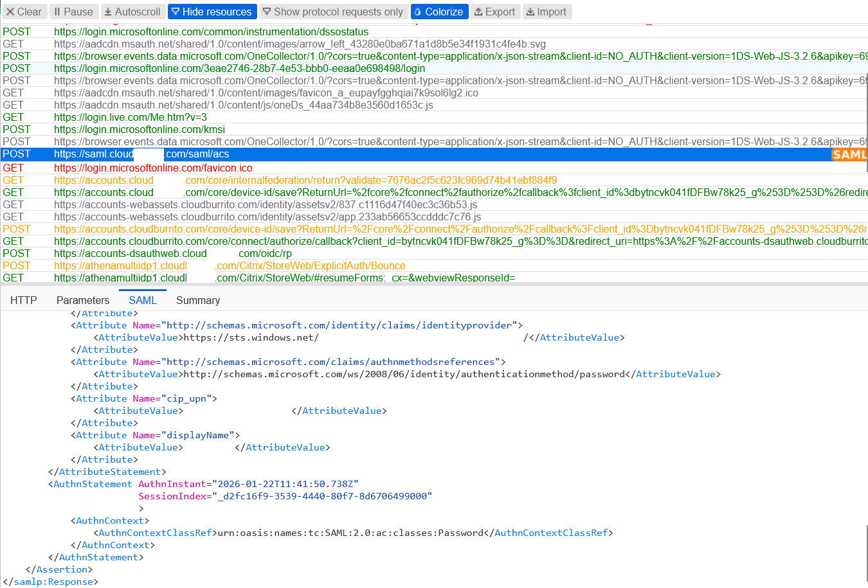Switch to the HTTP tab
Screen dimensions: 868x588
pyautogui.click(x=24, y=300)
